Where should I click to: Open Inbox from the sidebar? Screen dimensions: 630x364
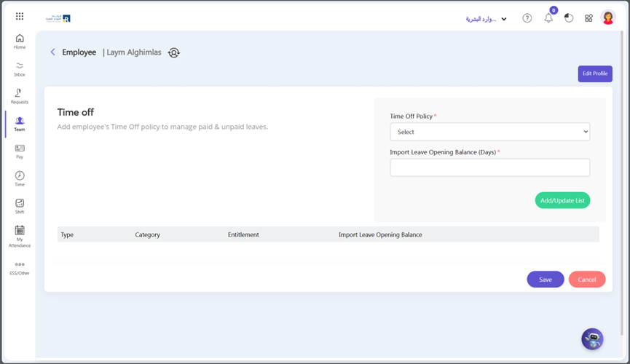click(x=20, y=69)
